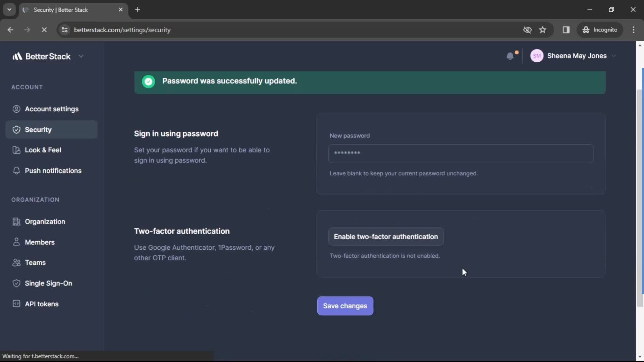This screenshot has width=644, height=362.
Task: Navigate to Organization settings
Action: pyautogui.click(x=45, y=221)
